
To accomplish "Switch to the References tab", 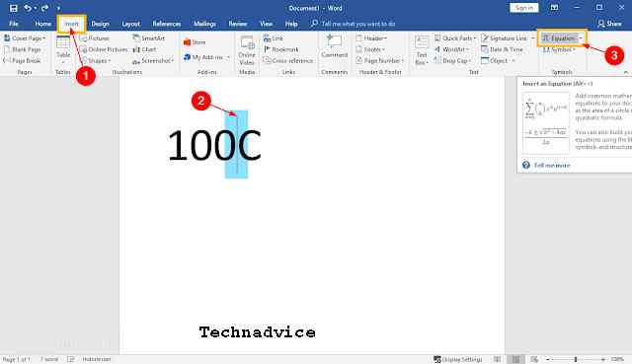I will pos(167,24).
